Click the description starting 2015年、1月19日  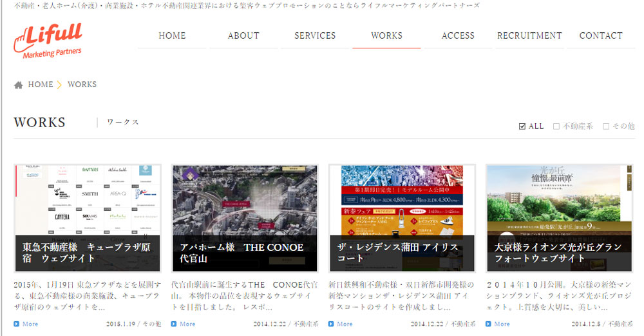click(88, 296)
